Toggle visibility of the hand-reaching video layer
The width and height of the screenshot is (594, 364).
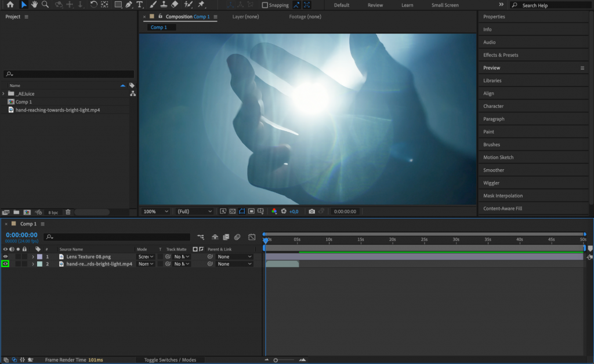click(x=6, y=264)
